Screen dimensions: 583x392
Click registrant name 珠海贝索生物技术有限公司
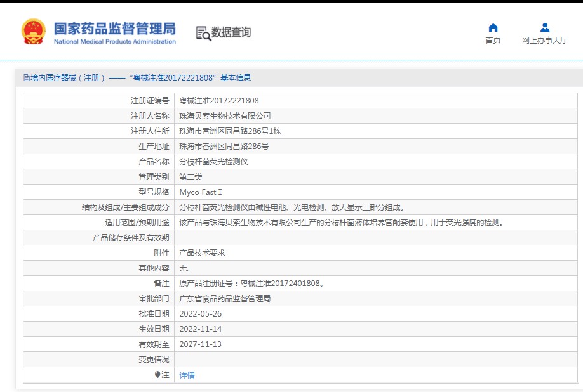coord(225,115)
